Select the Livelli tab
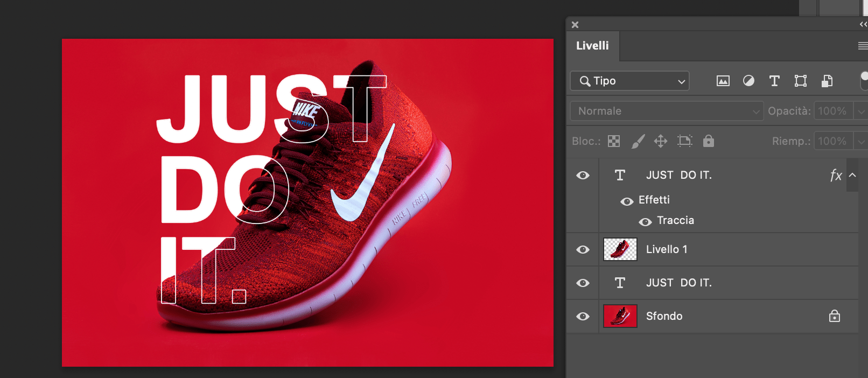The image size is (868, 378). coord(592,46)
